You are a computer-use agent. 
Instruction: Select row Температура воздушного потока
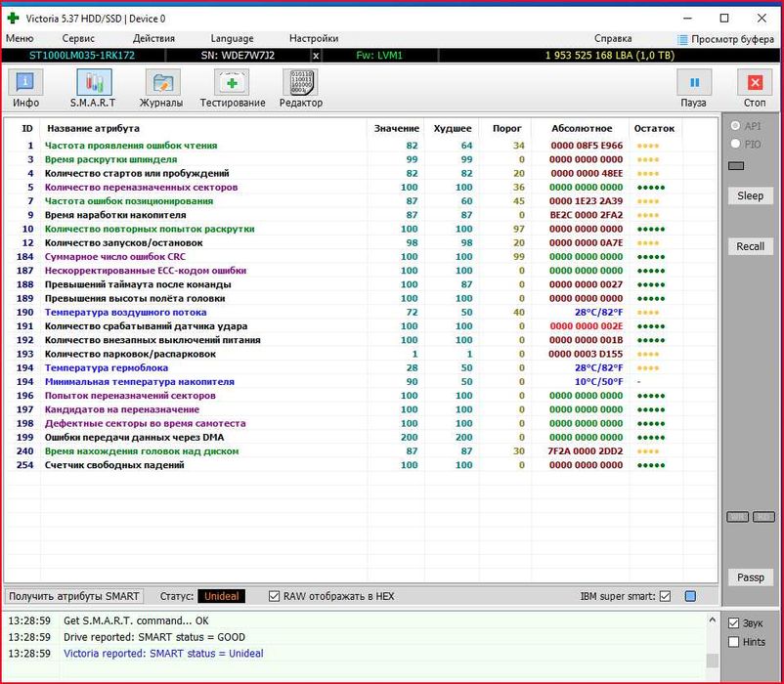[x=360, y=313]
